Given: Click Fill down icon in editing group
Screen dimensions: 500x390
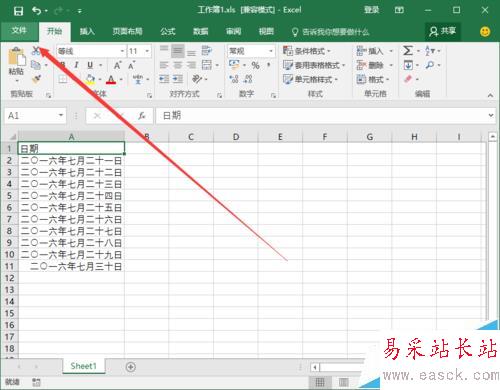Looking at the screenshot, I should click(x=408, y=65).
